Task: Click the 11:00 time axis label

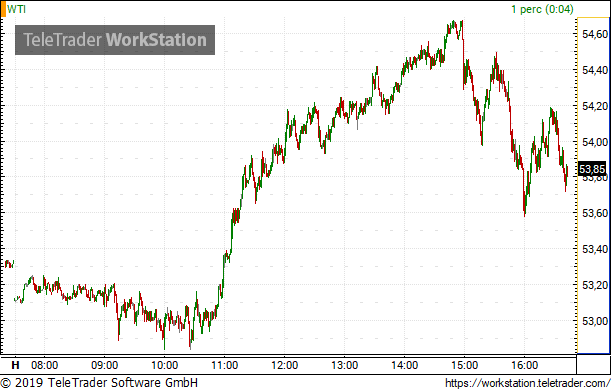Action: point(224,366)
